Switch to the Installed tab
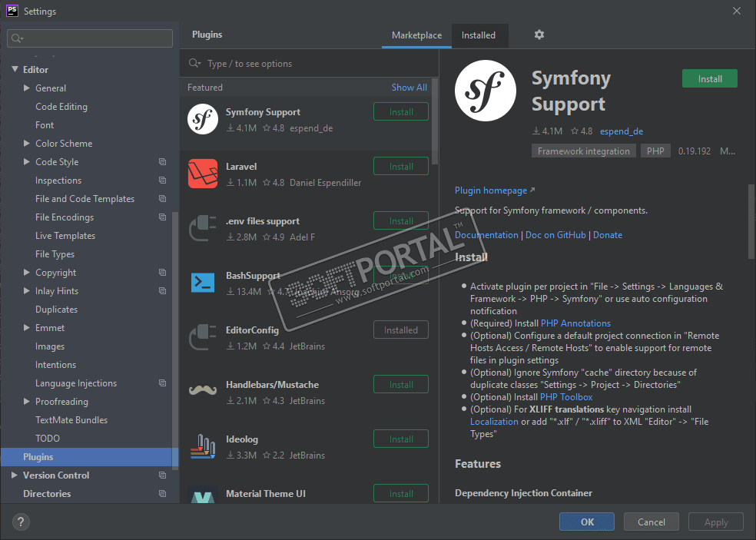 tap(479, 35)
